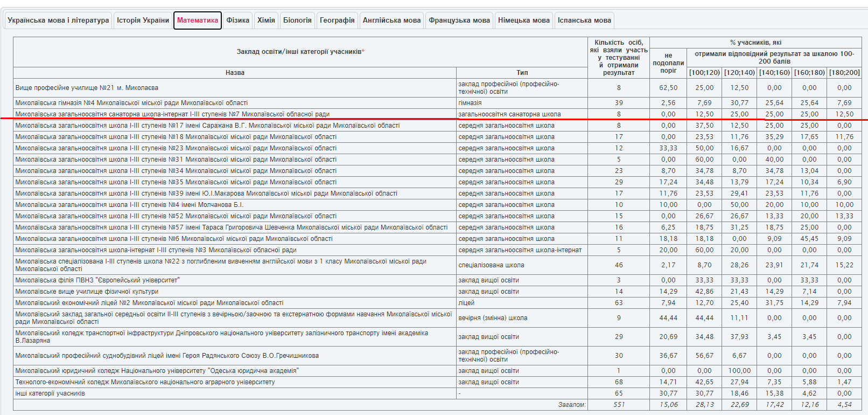
Task: Click the [120;140) column header
Action: coord(739,73)
